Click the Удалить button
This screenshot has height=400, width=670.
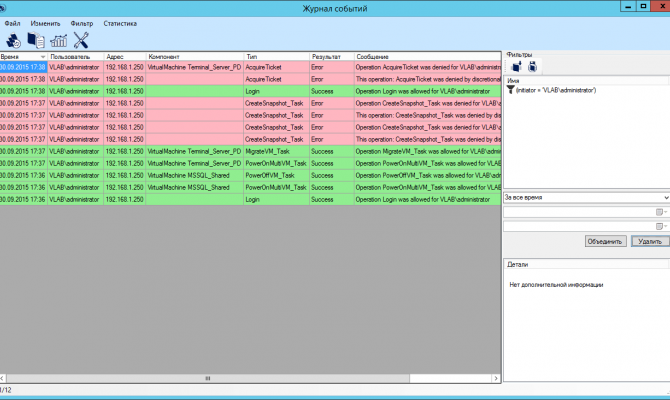tap(650, 241)
